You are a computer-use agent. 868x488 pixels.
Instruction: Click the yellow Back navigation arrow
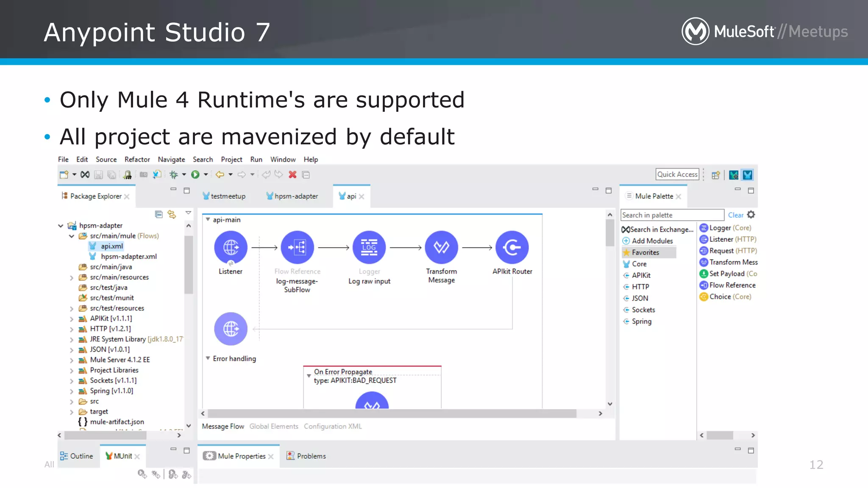pyautogui.click(x=220, y=175)
